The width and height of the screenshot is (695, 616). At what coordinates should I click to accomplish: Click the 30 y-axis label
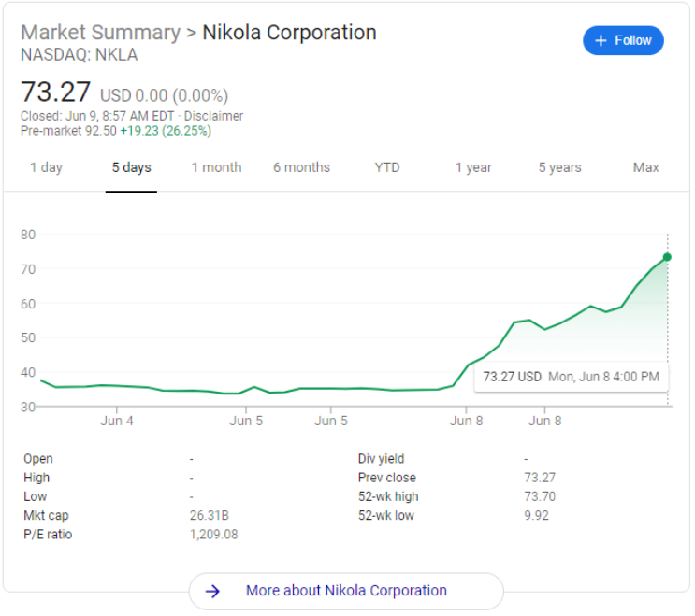click(28, 407)
